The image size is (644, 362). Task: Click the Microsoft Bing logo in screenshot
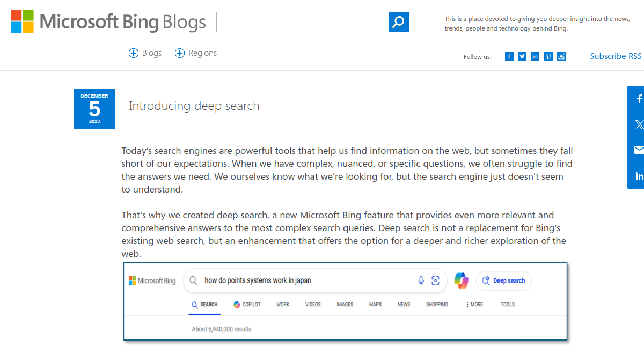click(x=152, y=280)
